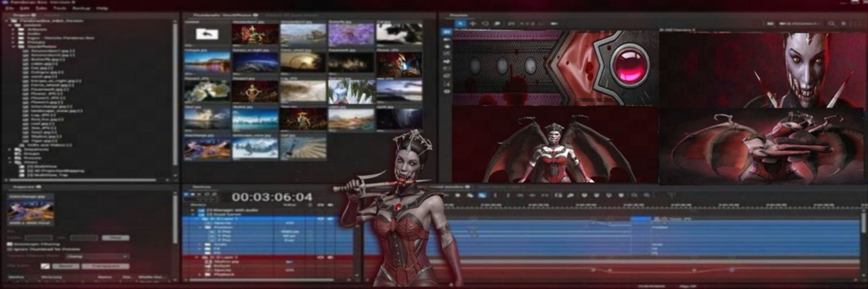The height and width of the screenshot is (289, 868).
Task: Select Europe_at_night.jpg in project tree
Action: (x=56, y=81)
